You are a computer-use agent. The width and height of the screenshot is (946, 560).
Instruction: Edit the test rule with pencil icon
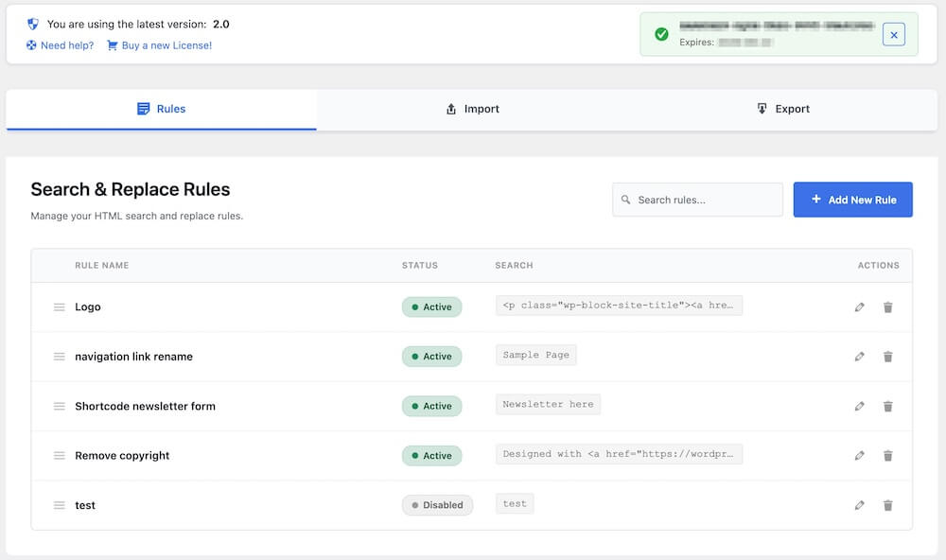(859, 505)
